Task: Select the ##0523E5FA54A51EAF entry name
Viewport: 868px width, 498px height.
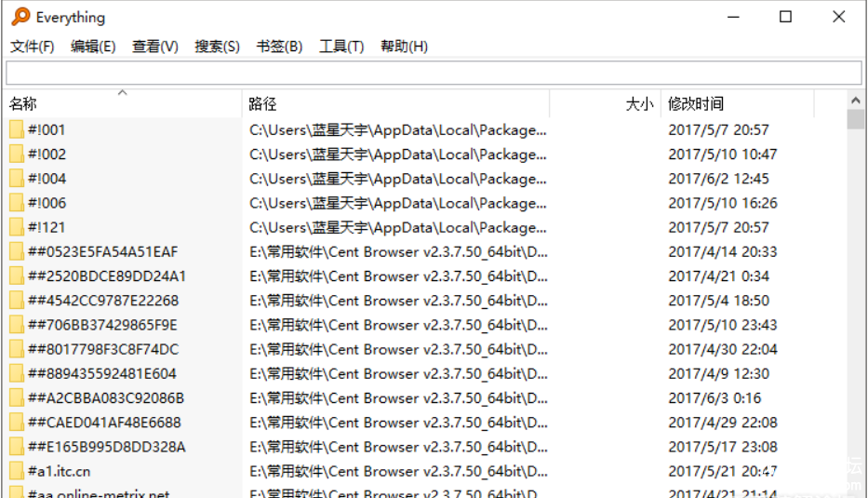Action: pyautogui.click(x=103, y=251)
